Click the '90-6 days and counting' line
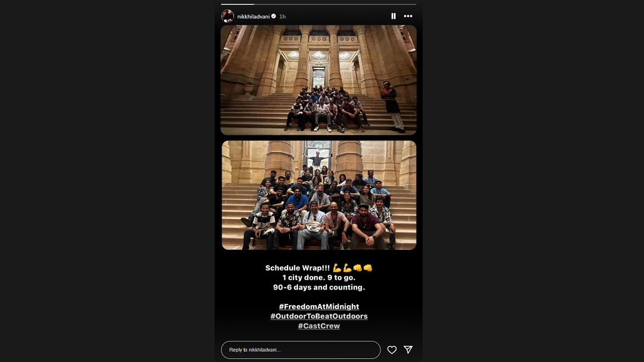 coord(319,287)
